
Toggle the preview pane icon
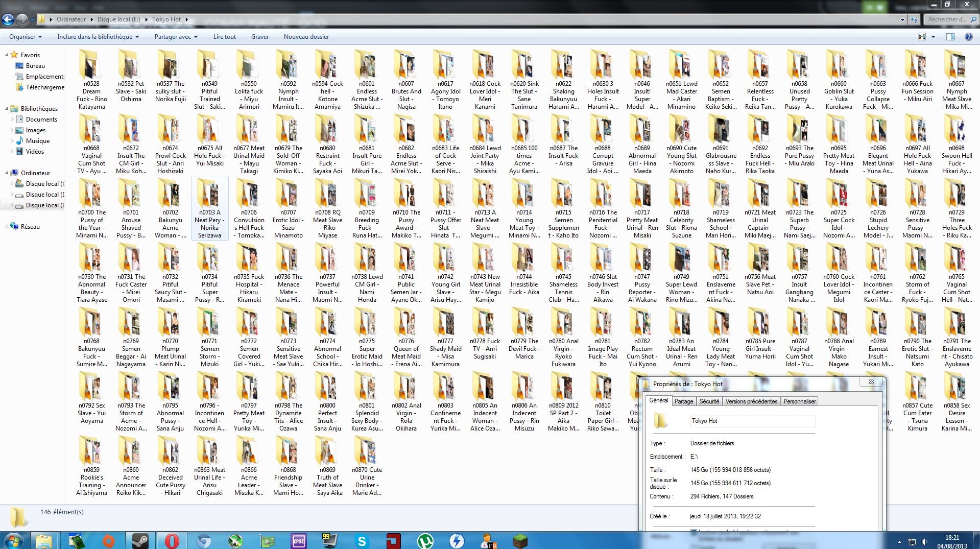coord(950,37)
